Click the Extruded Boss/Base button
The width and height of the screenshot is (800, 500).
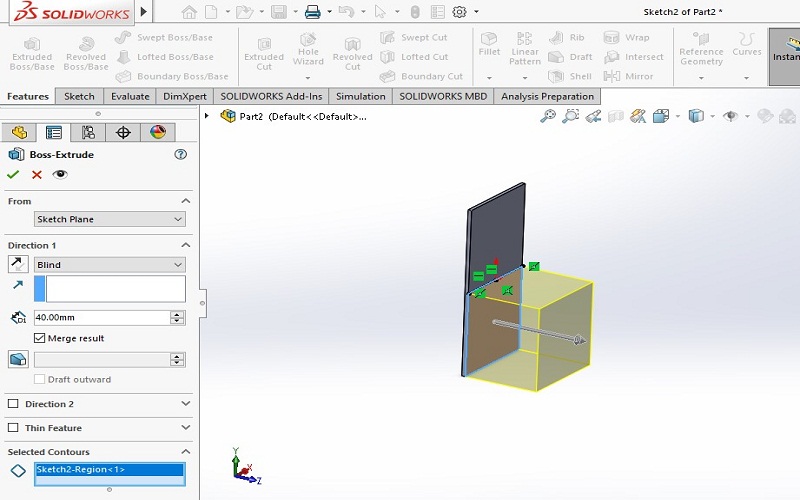tap(32, 54)
